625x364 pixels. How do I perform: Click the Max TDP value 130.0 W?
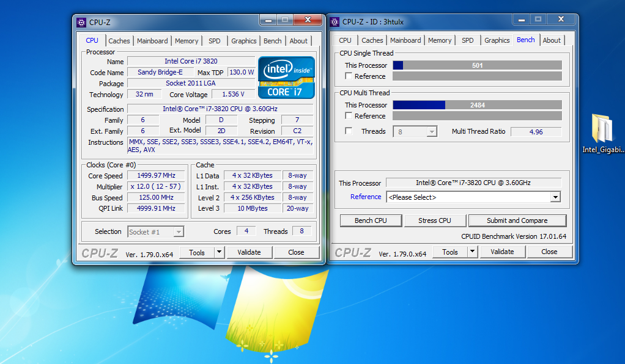(242, 72)
